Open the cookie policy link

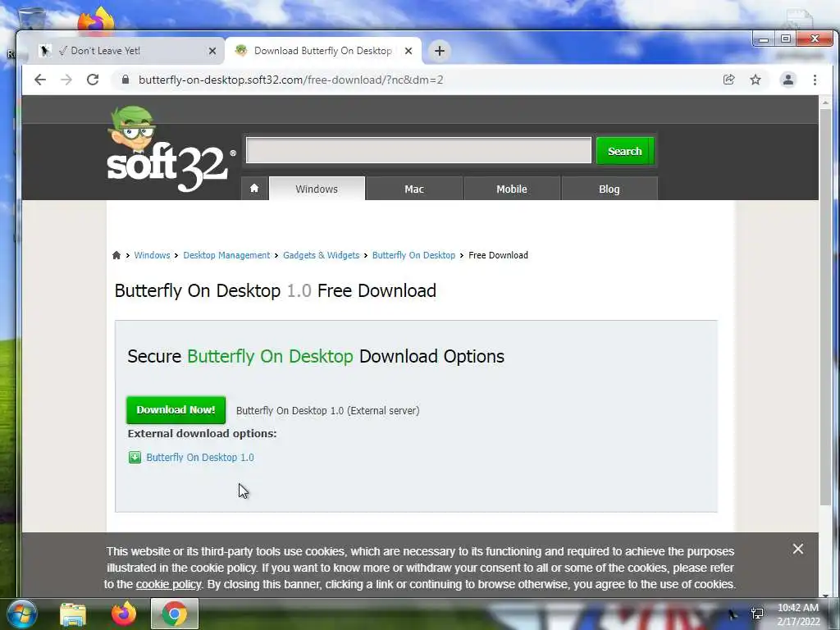168,584
